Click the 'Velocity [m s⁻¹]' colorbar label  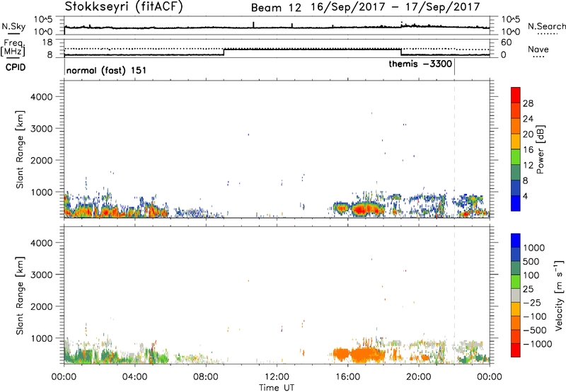click(559, 295)
